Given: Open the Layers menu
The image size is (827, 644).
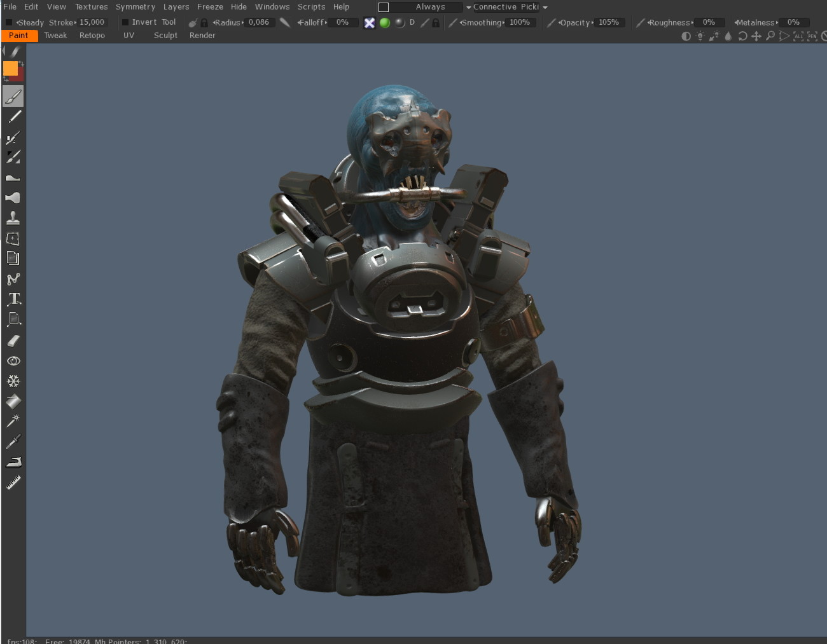Looking at the screenshot, I should [x=176, y=7].
